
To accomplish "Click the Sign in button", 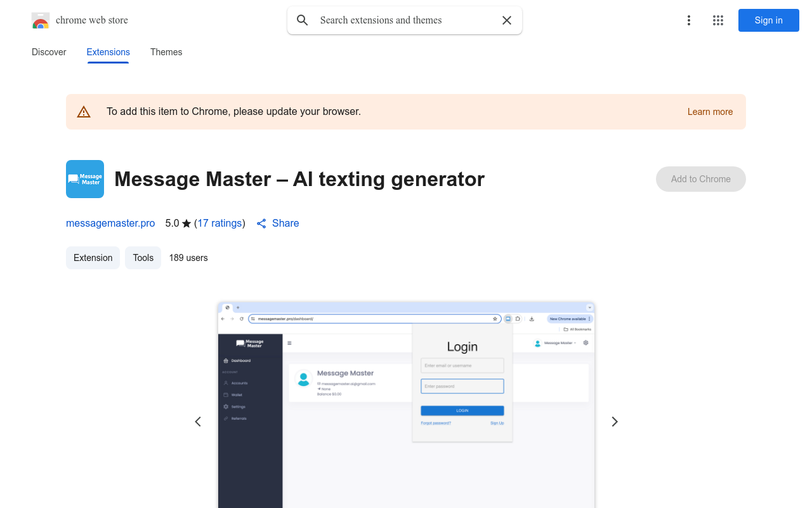I will click(769, 20).
